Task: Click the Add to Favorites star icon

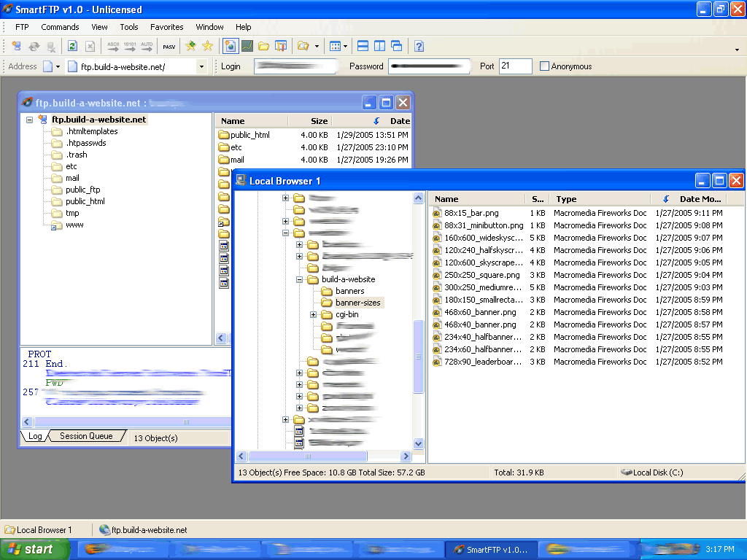Action: pos(190,46)
